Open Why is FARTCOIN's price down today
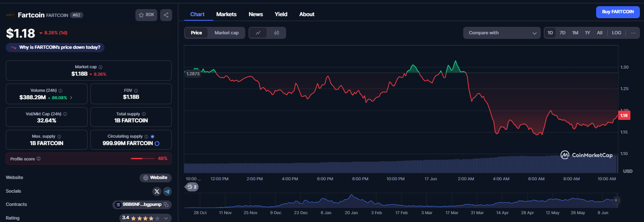 (55, 47)
